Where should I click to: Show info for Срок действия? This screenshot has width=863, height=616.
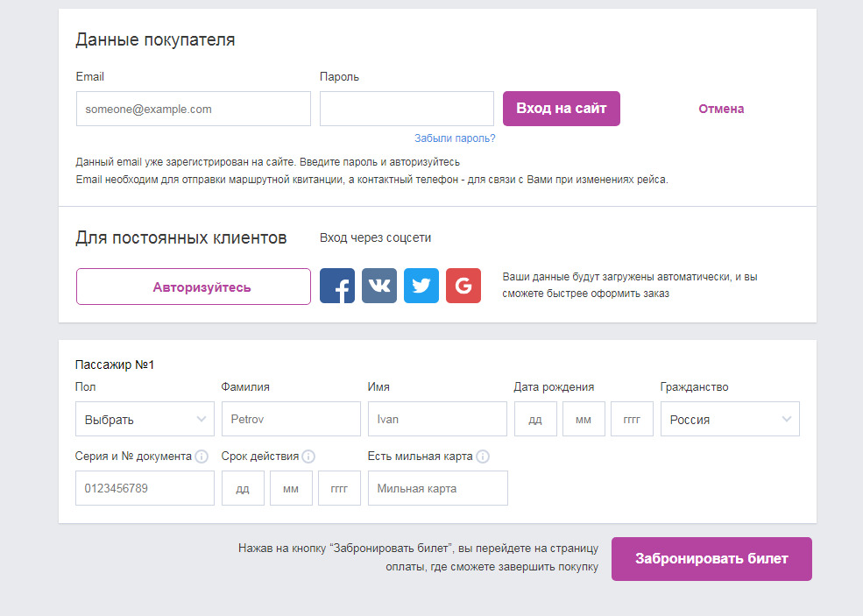(x=308, y=457)
